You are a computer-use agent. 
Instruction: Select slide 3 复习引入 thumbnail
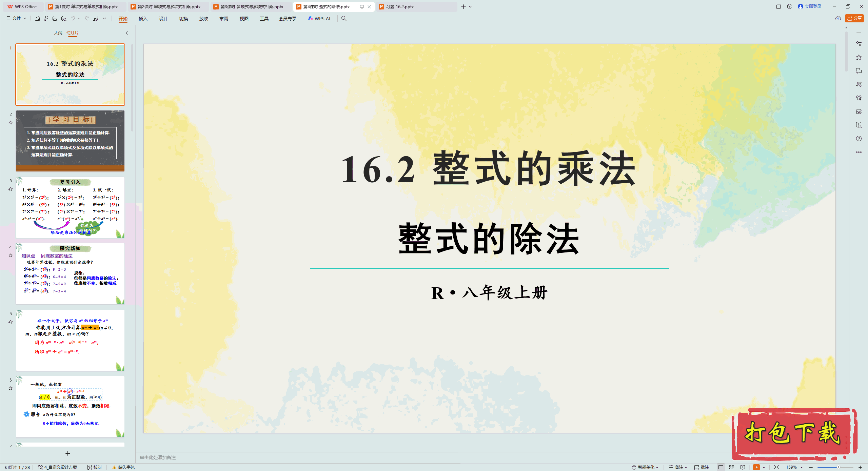pos(70,207)
